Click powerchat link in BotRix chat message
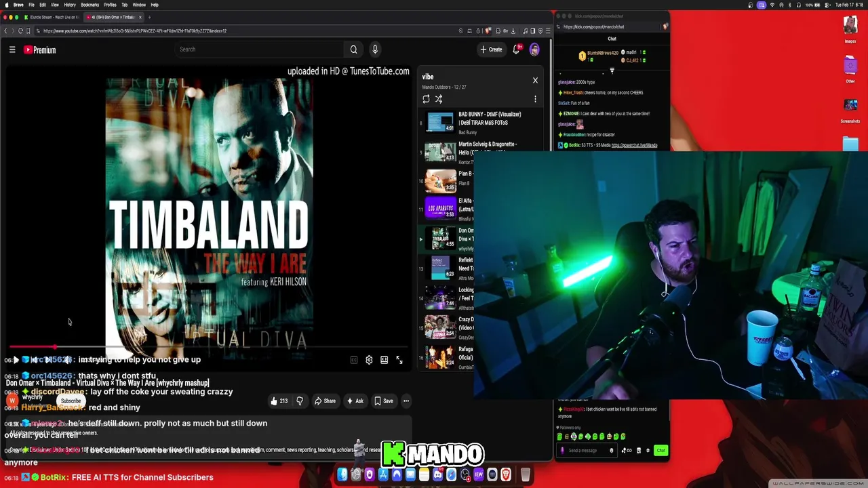 pyautogui.click(x=635, y=145)
